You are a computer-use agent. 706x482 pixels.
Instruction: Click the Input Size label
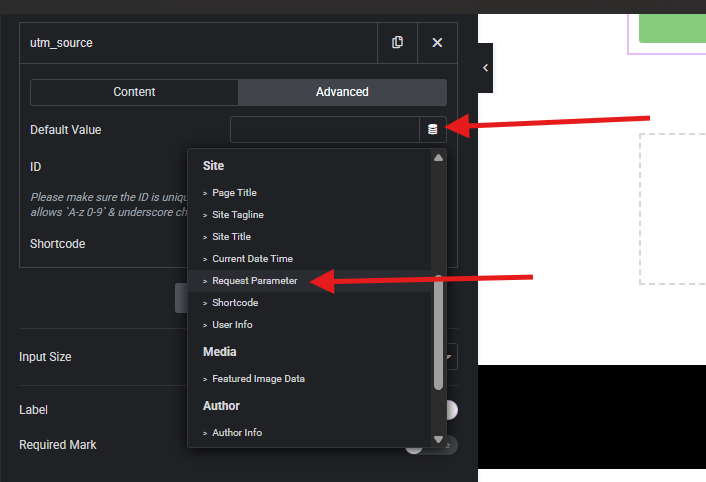pyautogui.click(x=45, y=357)
